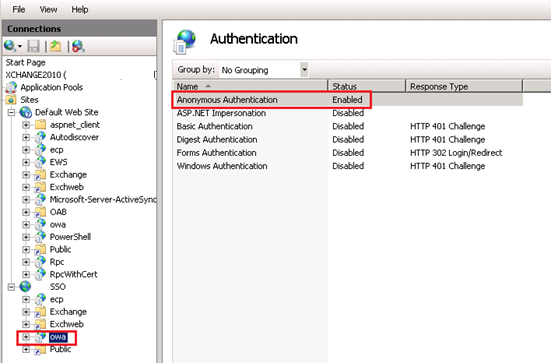Screen dimensions: 551x363
Task: Select the Anonymous Authentication row
Action: (x=348, y=100)
